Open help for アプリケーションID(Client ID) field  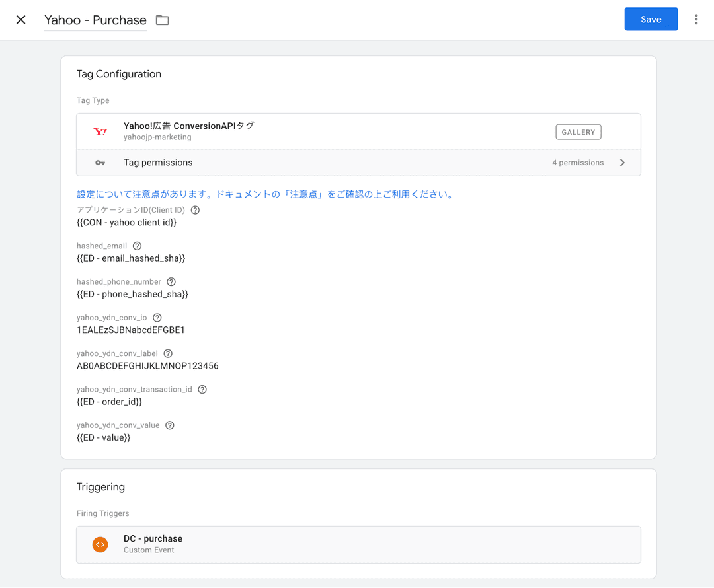pyautogui.click(x=194, y=209)
